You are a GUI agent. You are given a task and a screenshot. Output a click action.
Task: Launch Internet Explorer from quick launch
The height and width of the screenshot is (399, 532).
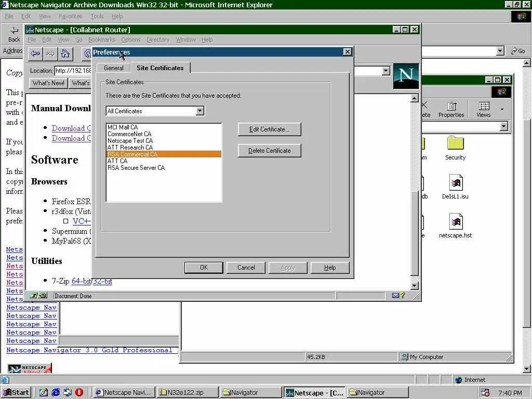[56, 393]
